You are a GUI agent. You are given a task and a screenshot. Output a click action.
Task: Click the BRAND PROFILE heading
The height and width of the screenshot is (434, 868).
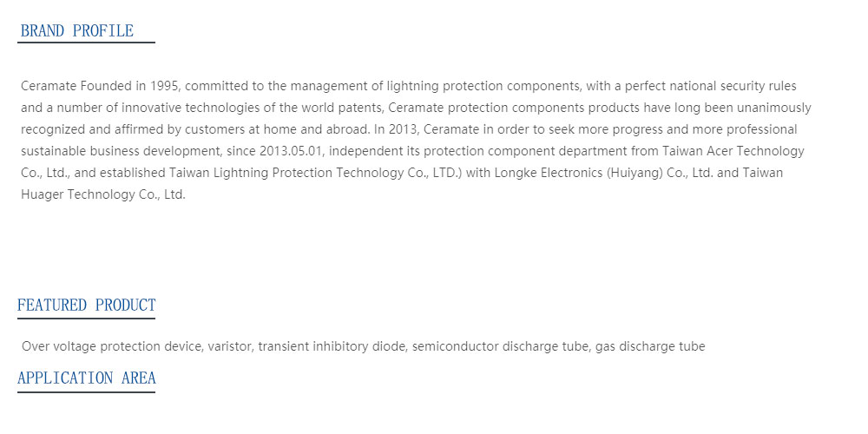(x=77, y=31)
